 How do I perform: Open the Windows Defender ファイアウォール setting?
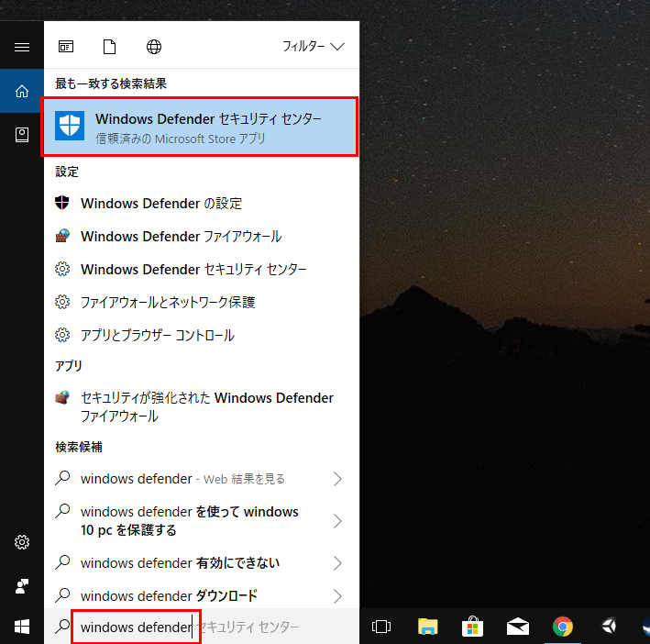(x=200, y=237)
